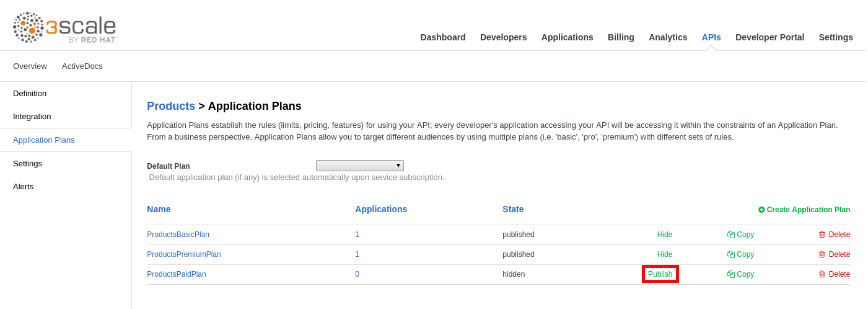Screen dimensions: 868x309
Task: Switch to the ActiveDocs tab
Action: pyautogui.click(x=82, y=66)
